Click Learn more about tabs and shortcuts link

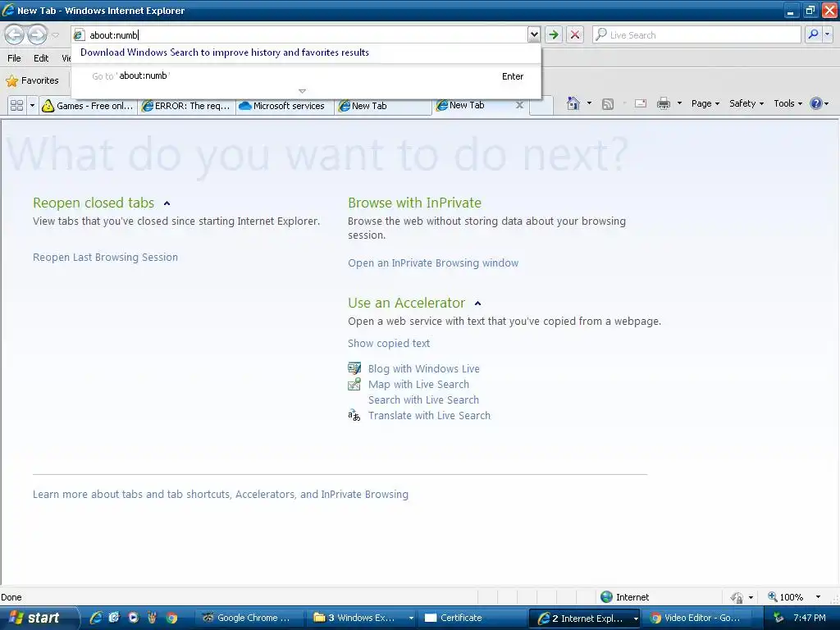[221, 495]
